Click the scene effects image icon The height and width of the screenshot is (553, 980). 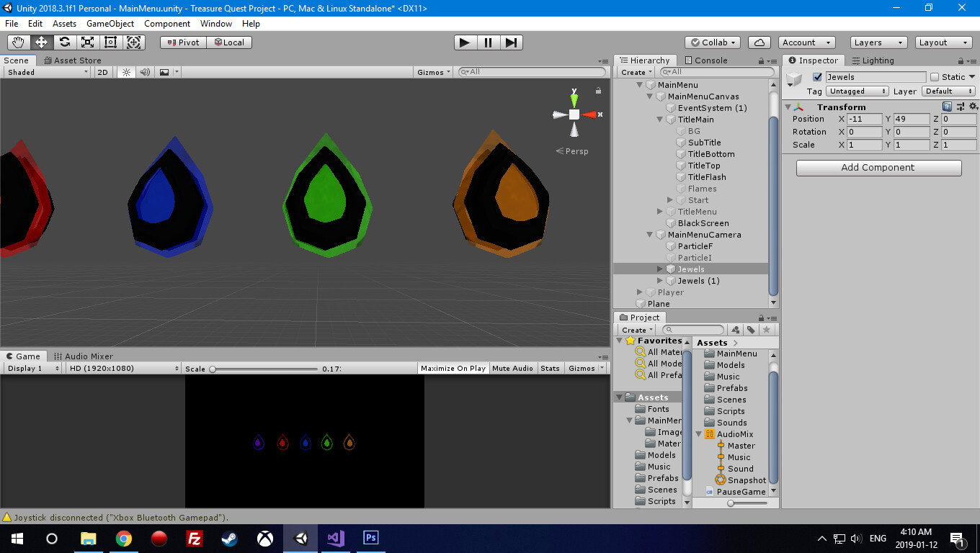coord(164,72)
